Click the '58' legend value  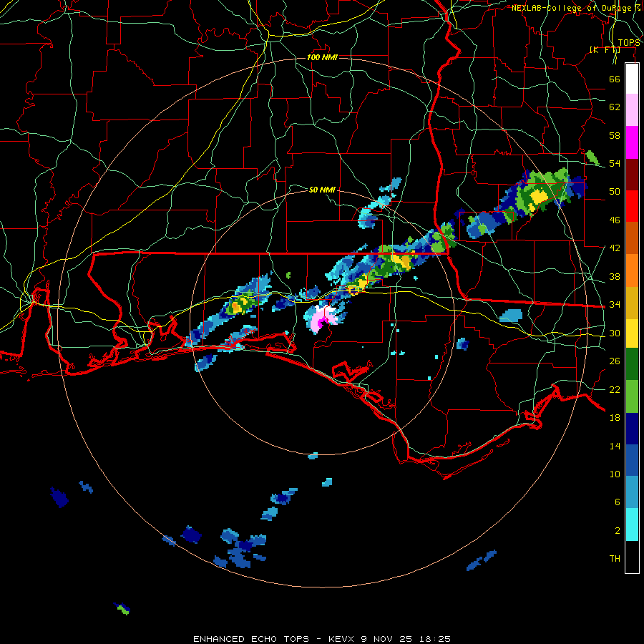[x=615, y=135]
